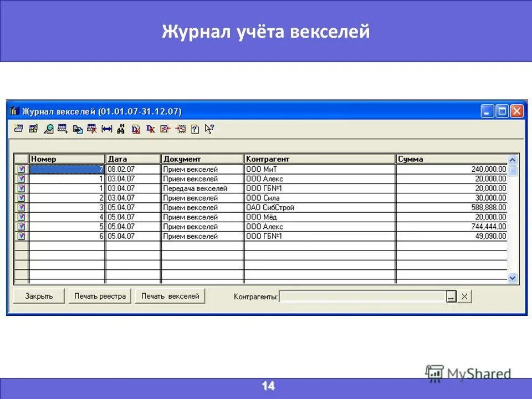Toggle the status icon on the ООО МиТ row
The image size is (532, 399).
coord(21,169)
